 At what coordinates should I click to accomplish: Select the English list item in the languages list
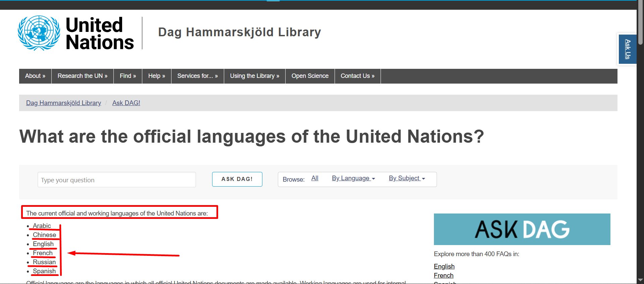click(x=43, y=244)
